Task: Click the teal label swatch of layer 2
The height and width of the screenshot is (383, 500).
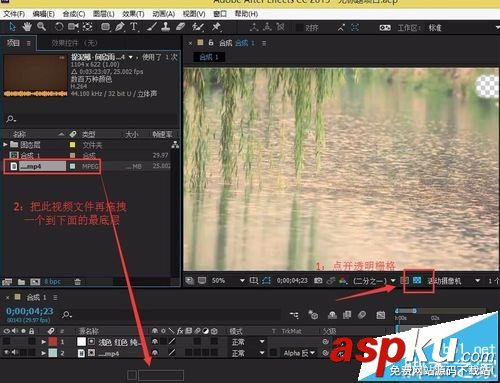Action: 53,353
